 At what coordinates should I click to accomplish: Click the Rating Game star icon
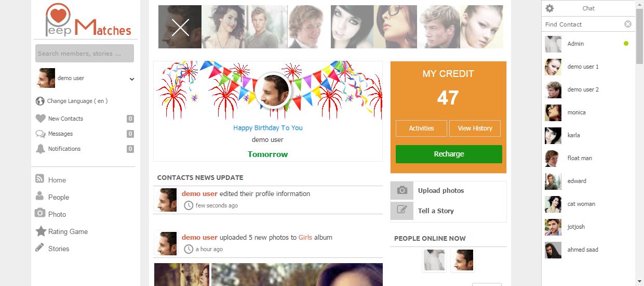(41, 231)
